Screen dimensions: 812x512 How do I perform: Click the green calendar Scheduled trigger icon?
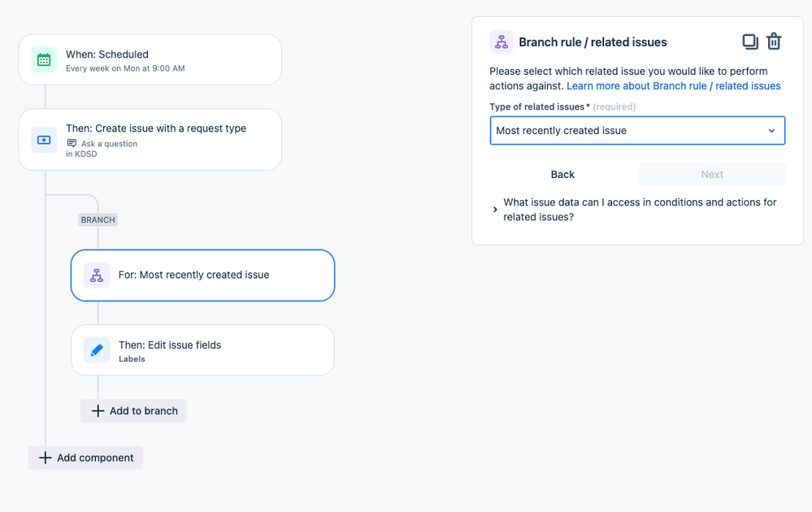[x=44, y=59]
